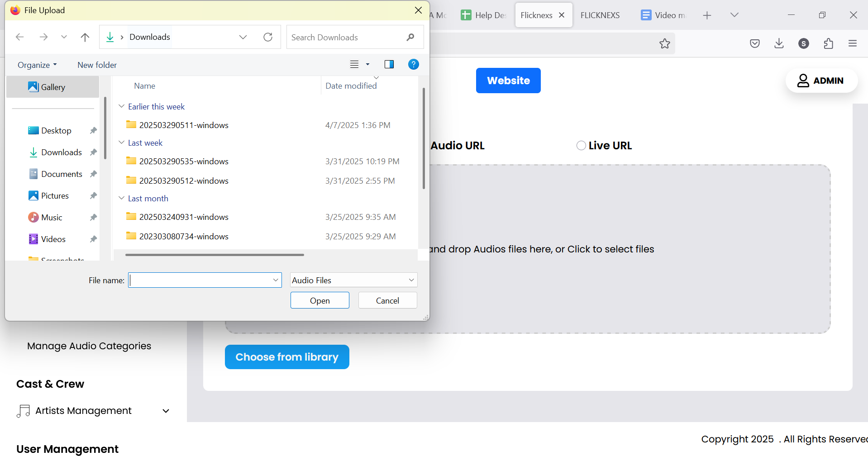868x456 pixels.
Task: Switch to the FLICKNEXS browser tab
Action: (600, 15)
